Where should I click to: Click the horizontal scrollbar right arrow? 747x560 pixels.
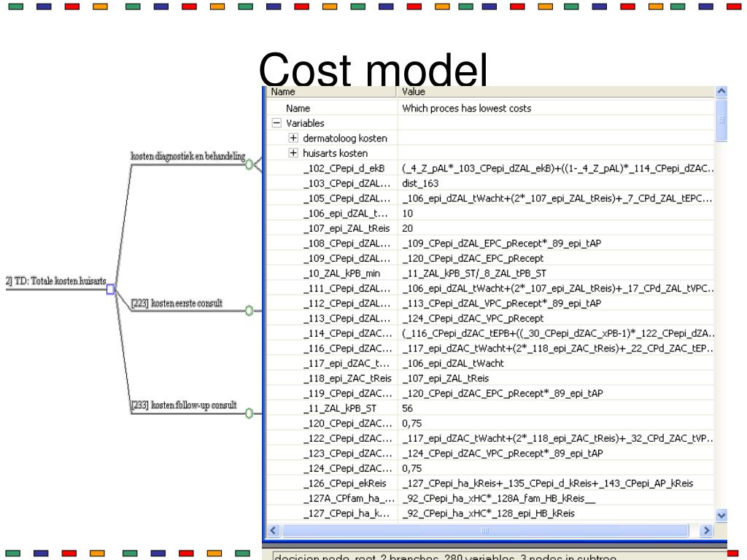(705, 531)
